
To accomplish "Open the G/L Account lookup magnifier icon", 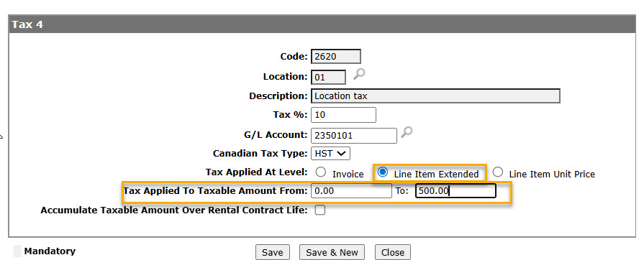I will pos(407,132).
